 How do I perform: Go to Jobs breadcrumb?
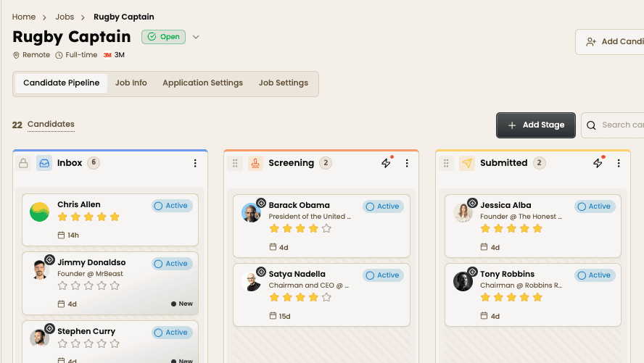click(x=65, y=17)
